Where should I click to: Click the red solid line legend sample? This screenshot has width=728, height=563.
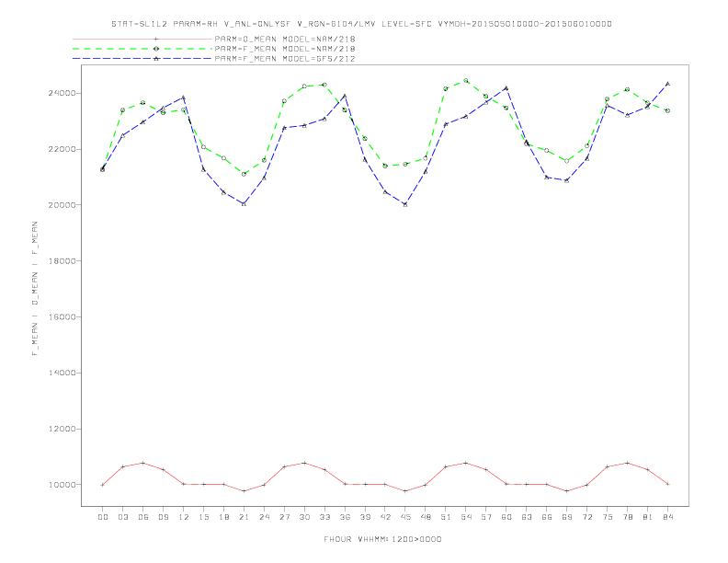click(142, 39)
